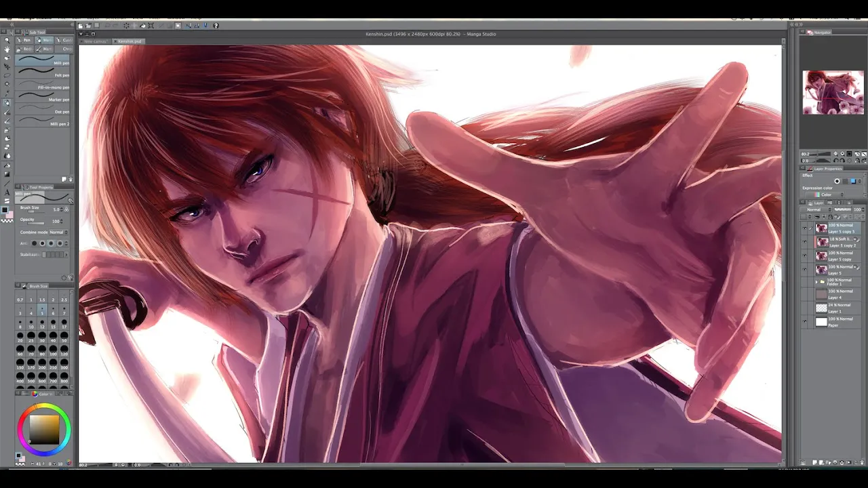Click the layer opacity slider
Screen dimensions: 868x488
pyautogui.click(x=843, y=209)
